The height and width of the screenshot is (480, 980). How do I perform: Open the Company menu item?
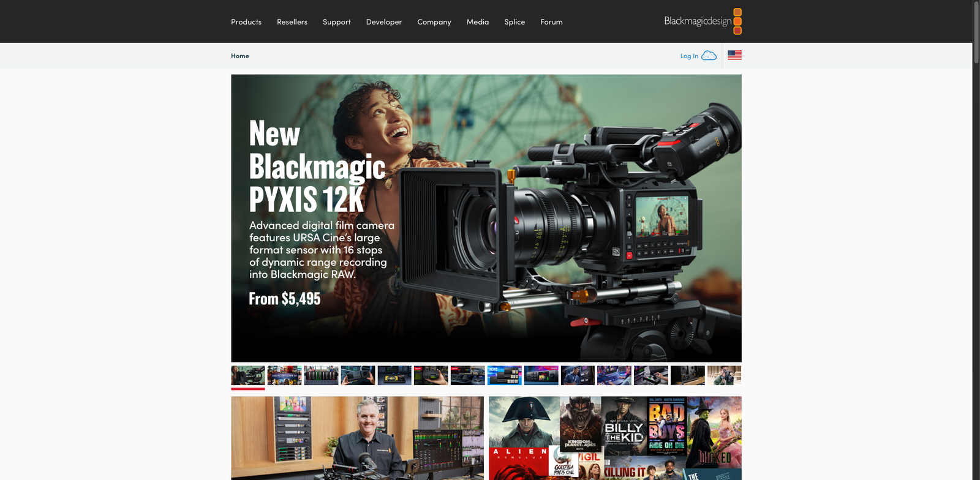[x=434, y=22]
